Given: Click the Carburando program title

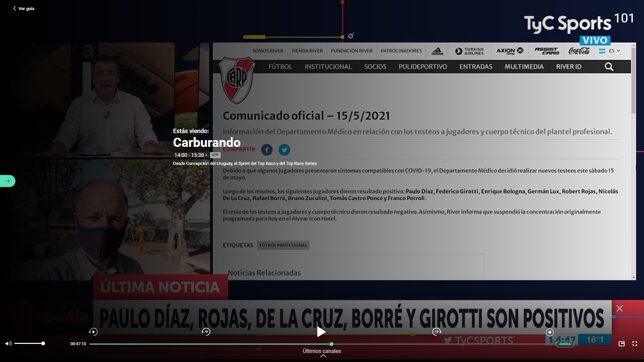Looking at the screenshot, I should 207,142.
